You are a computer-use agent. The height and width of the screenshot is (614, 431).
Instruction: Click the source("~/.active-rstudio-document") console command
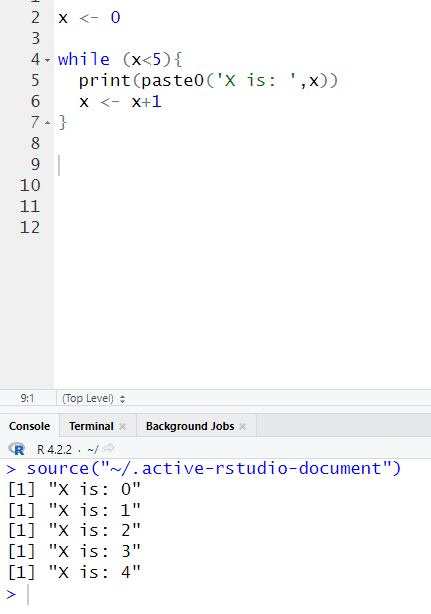tap(214, 468)
